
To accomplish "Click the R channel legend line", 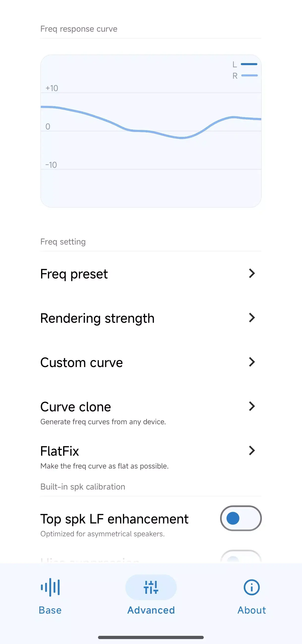I will click(x=249, y=75).
